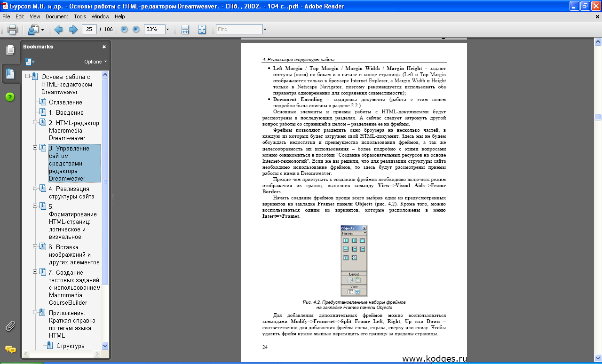Screen dimensions: 602x364
Task: Open the Tools menu
Action: [x=80, y=16]
